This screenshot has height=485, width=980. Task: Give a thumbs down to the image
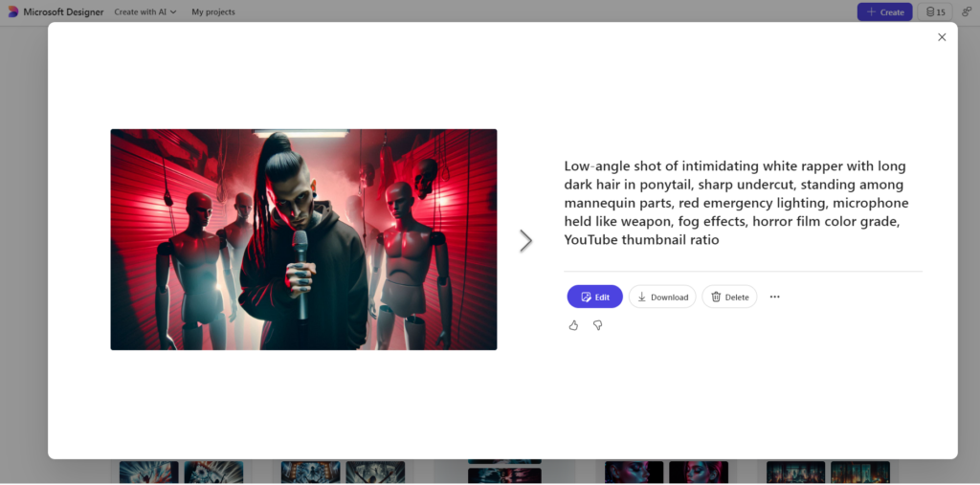point(597,325)
